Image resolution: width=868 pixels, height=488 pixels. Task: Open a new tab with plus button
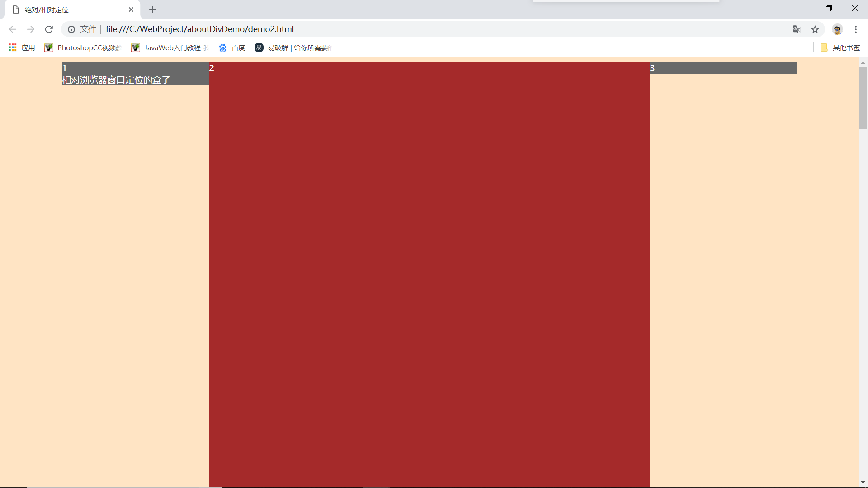[152, 9]
